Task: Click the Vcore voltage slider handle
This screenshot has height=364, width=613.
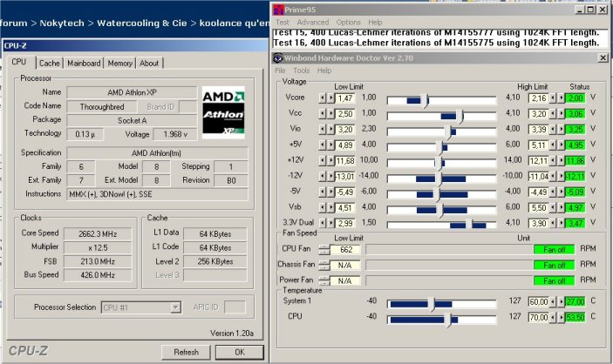Action: tap(425, 101)
